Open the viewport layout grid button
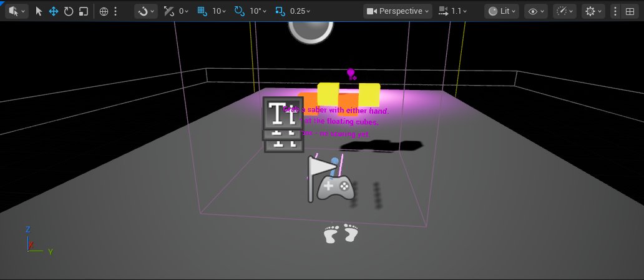644x280 pixels. tap(630, 11)
